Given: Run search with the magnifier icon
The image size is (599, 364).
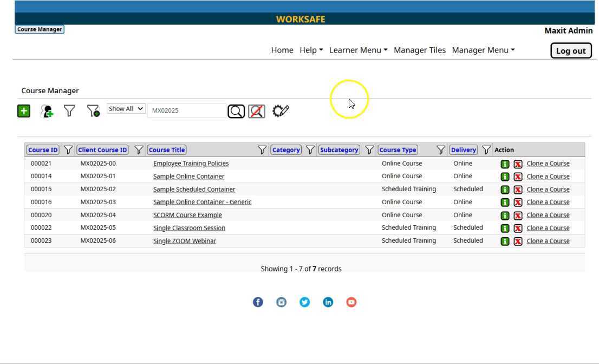Looking at the screenshot, I should click(236, 112).
